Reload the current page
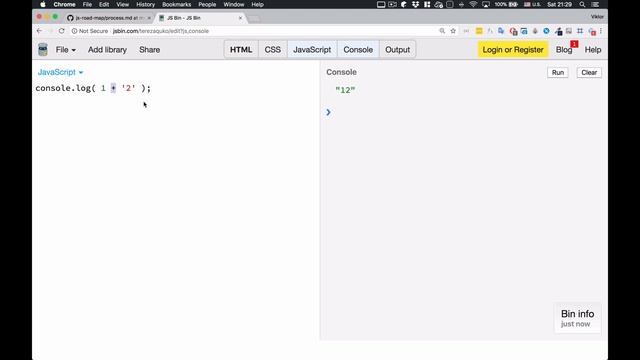 point(62,31)
